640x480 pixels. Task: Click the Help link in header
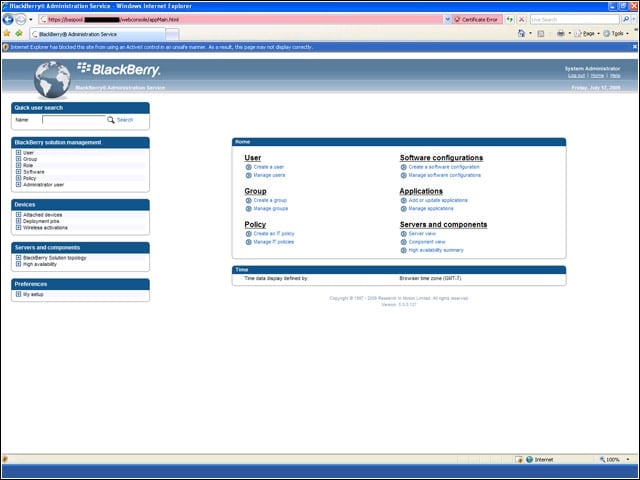click(x=615, y=76)
